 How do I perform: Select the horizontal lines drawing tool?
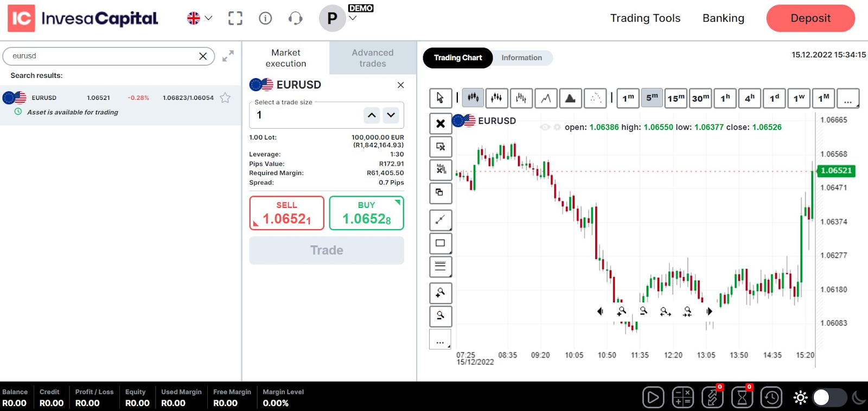[441, 267]
